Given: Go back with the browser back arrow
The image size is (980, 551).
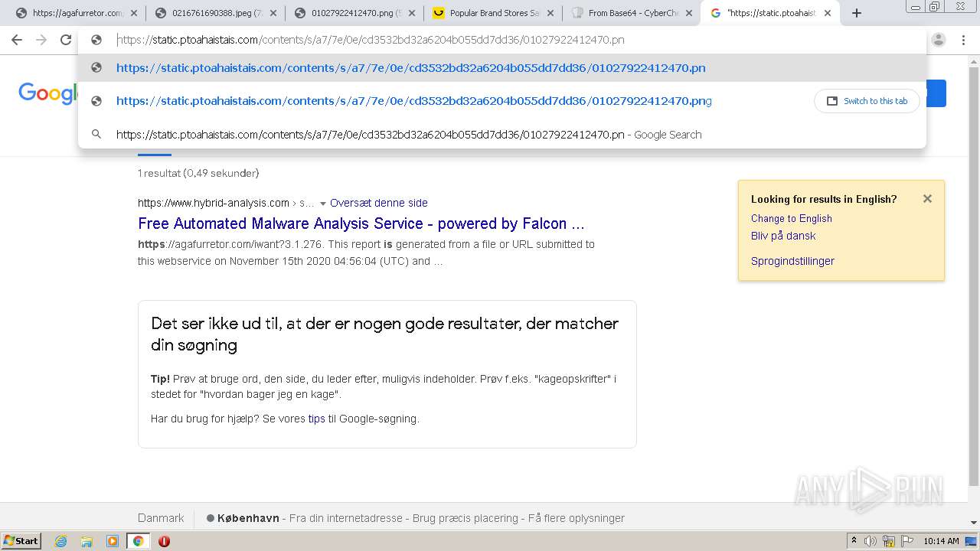Looking at the screenshot, I should coord(17,40).
